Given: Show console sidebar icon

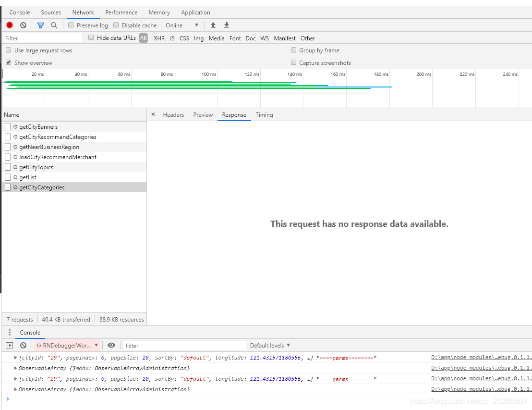Looking at the screenshot, I should 10,346.
